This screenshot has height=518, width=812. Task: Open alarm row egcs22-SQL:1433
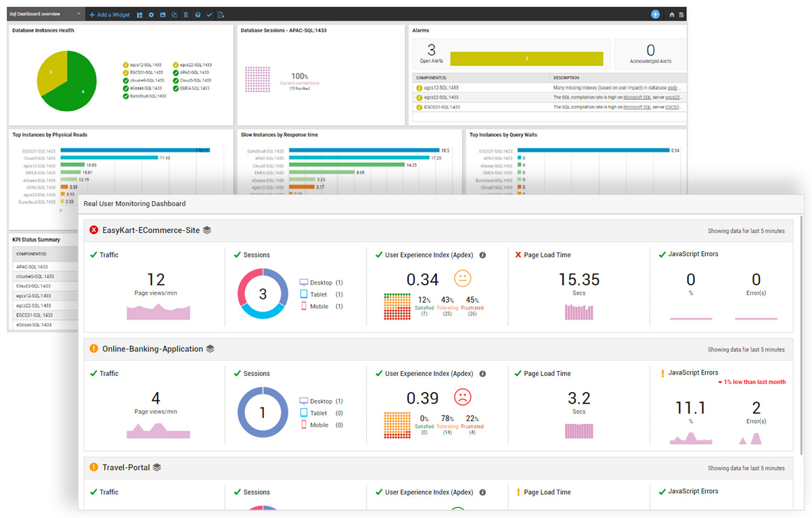(x=549, y=97)
